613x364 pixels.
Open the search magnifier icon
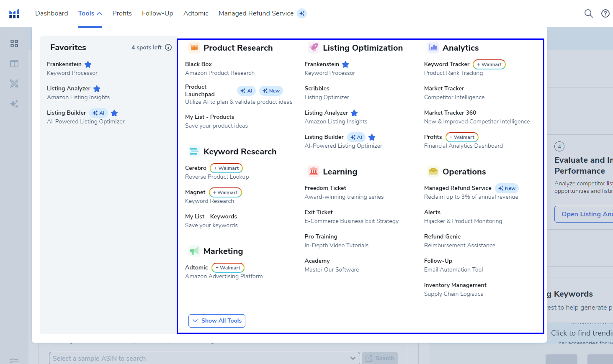tap(588, 13)
